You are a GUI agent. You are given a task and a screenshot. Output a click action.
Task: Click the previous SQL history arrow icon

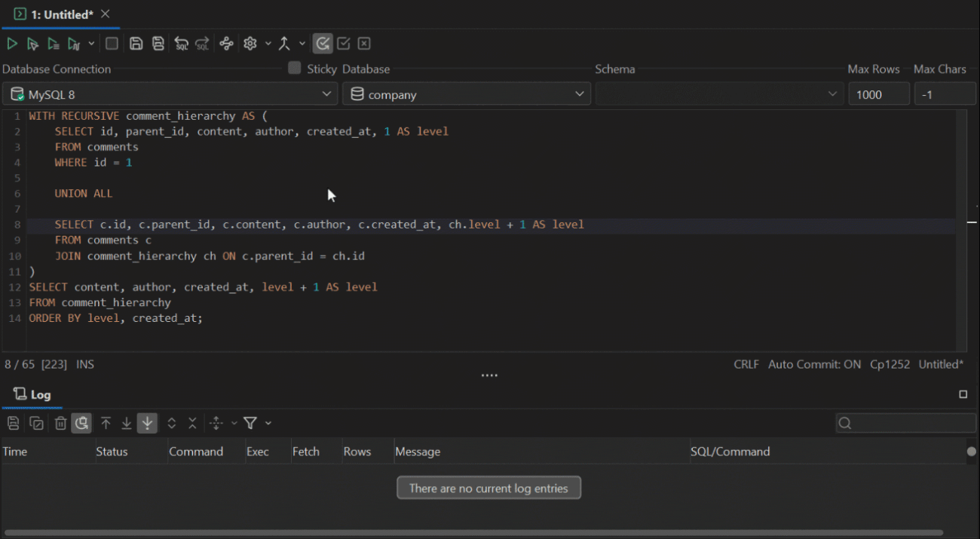coord(181,44)
